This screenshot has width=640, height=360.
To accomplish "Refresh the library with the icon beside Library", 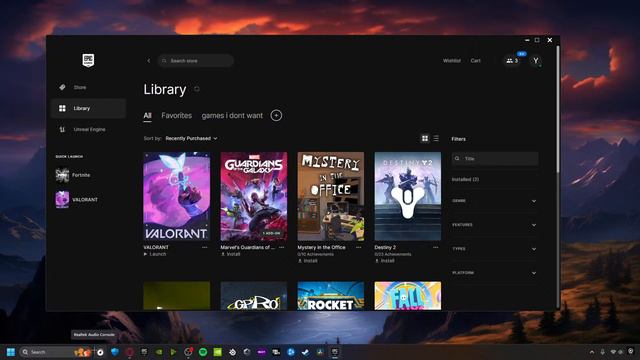I will pos(197,89).
